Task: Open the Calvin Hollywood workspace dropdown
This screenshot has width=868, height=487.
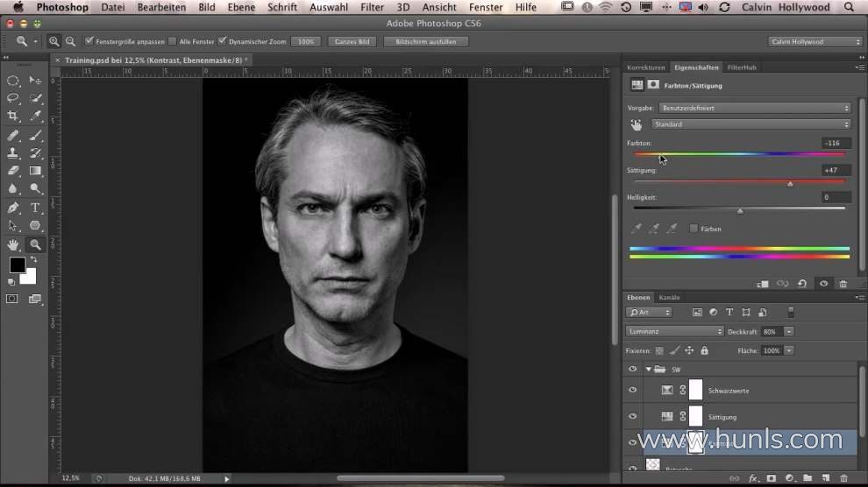Action: coord(815,41)
